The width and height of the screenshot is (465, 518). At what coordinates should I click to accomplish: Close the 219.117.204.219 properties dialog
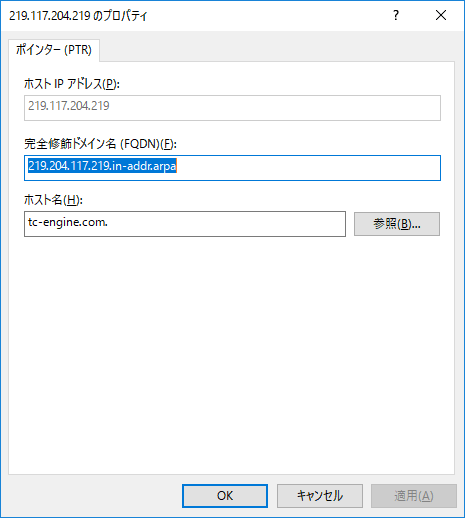pos(441,15)
